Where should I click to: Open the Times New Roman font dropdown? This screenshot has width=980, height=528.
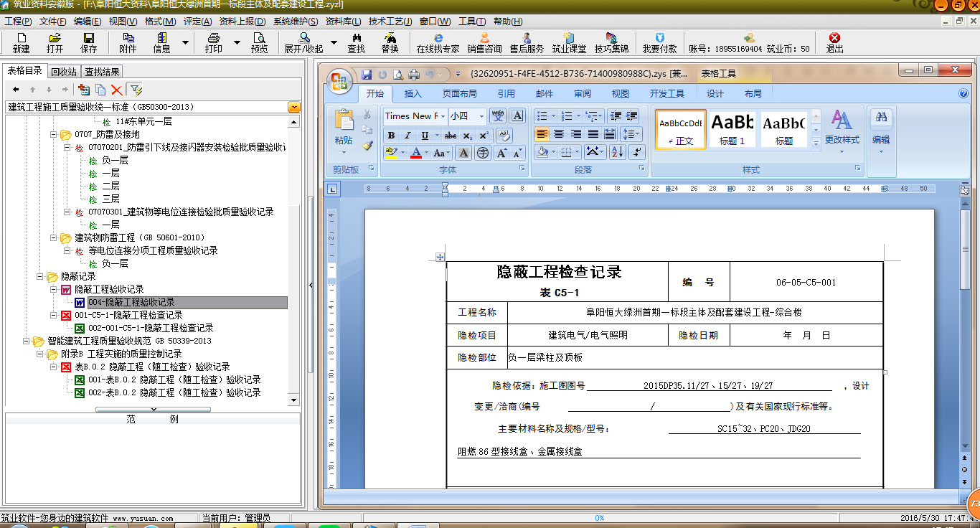click(443, 116)
